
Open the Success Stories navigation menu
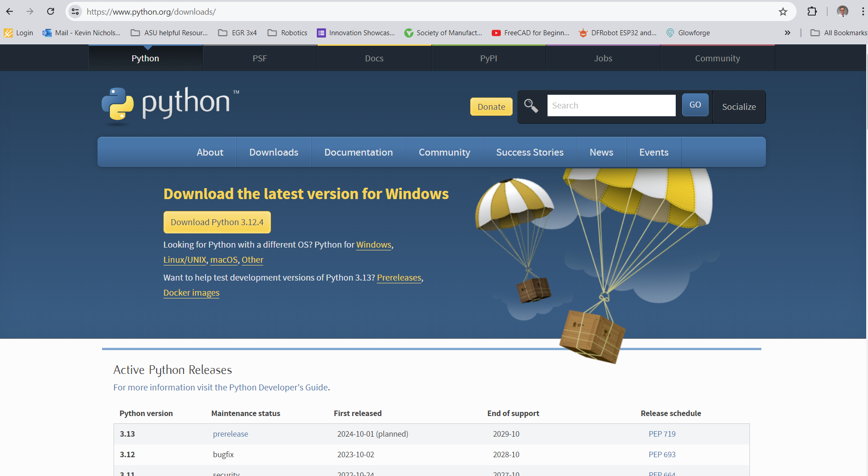point(530,152)
